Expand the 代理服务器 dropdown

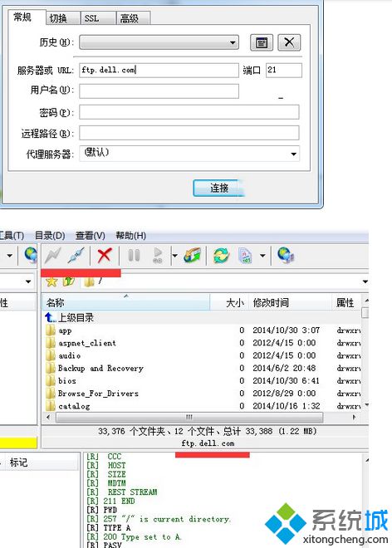[189, 154]
